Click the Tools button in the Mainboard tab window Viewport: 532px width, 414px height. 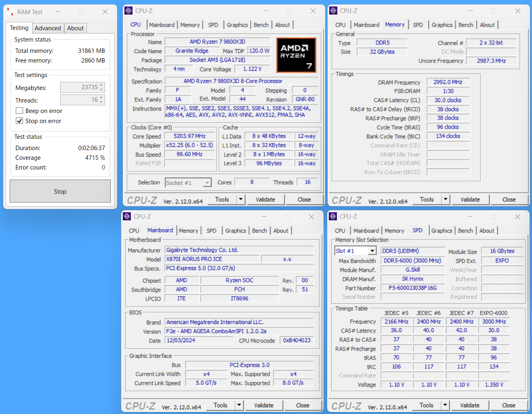click(221, 405)
